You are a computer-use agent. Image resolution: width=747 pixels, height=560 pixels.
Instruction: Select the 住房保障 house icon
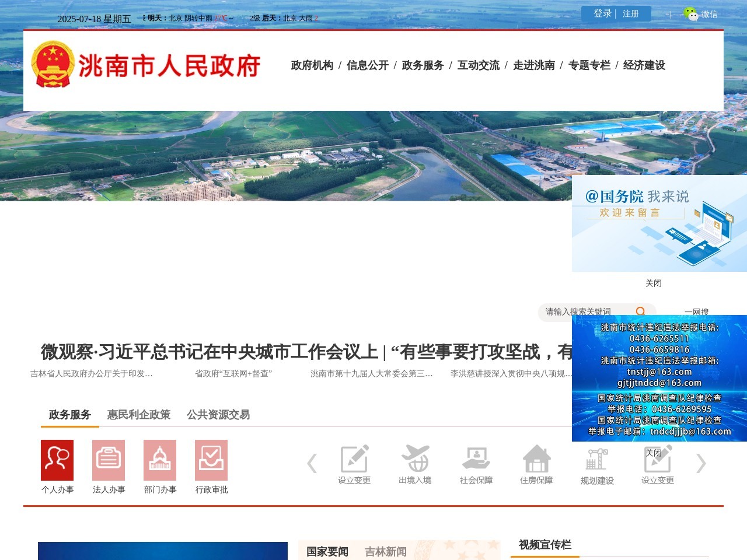[536, 465]
